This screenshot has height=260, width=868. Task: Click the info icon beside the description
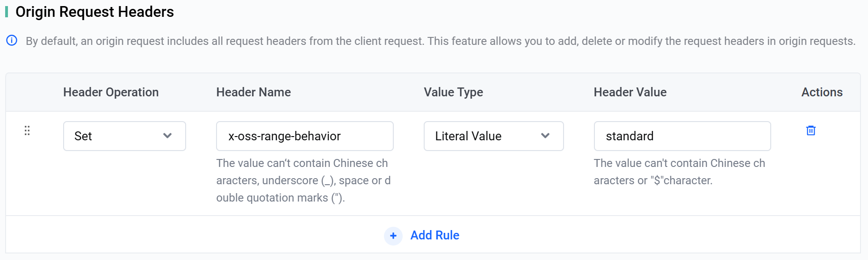[x=12, y=41]
